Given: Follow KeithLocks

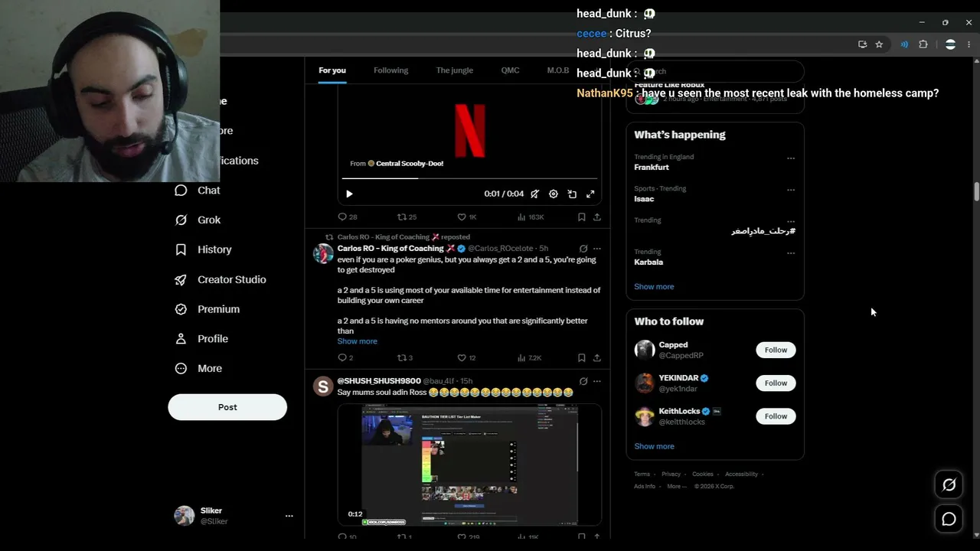Looking at the screenshot, I should pos(776,416).
